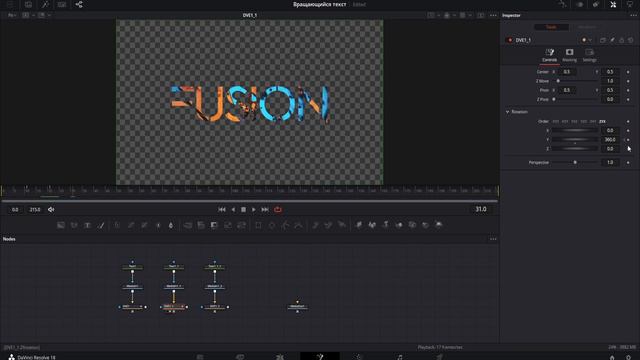Switch to the Deliver page

[x=439, y=357]
